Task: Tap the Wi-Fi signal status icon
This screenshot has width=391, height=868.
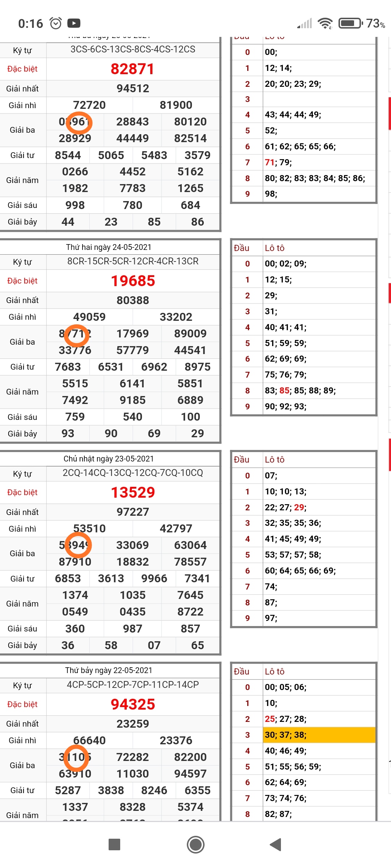Action: click(x=325, y=24)
